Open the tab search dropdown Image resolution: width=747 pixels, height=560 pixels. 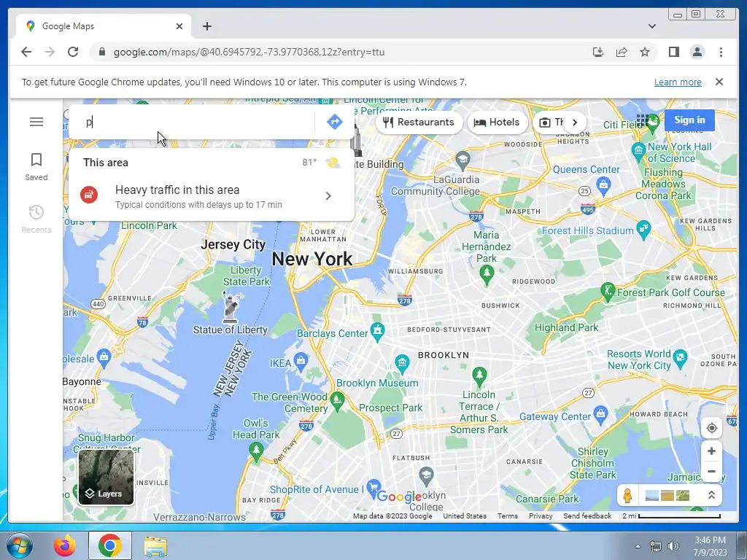(652, 26)
